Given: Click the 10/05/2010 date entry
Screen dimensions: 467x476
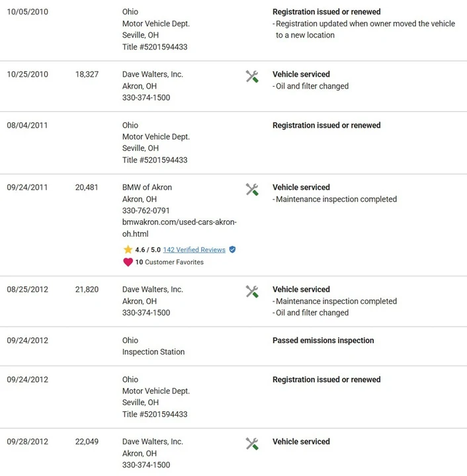Looking at the screenshot, I should [27, 12].
